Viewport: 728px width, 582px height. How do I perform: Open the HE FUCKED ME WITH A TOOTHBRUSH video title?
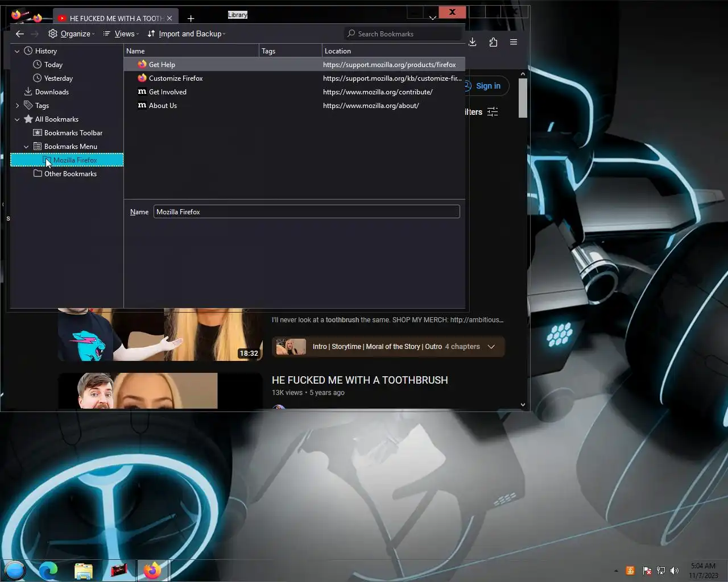[360, 380]
